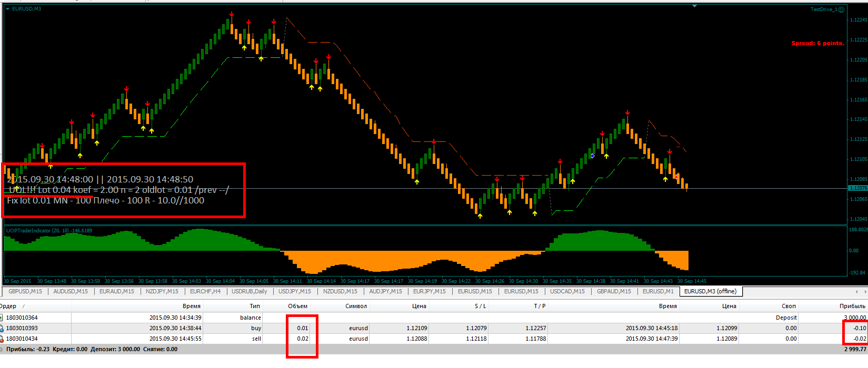Click the current price tag 1.12076
The width and height of the screenshot is (868, 368).
coord(858,188)
